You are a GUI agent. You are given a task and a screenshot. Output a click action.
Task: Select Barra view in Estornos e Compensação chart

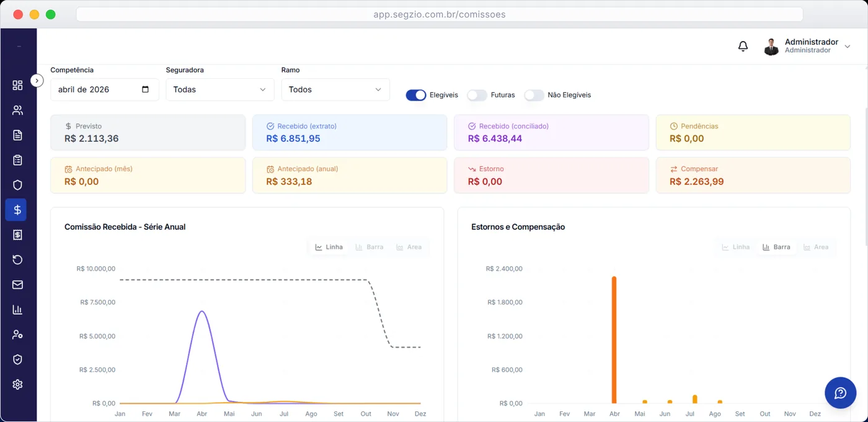pyautogui.click(x=776, y=247)
